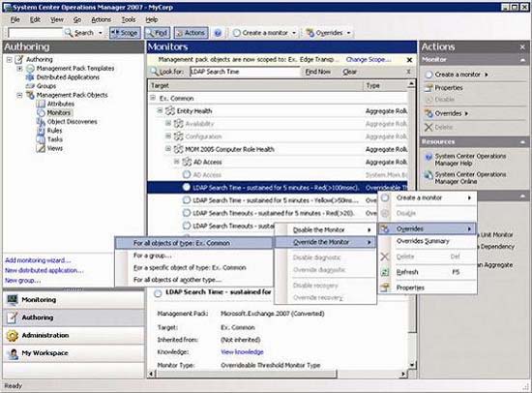Choose For a group... menu entry
This screenshot has height=393, width=532.
tap(193, 256)
